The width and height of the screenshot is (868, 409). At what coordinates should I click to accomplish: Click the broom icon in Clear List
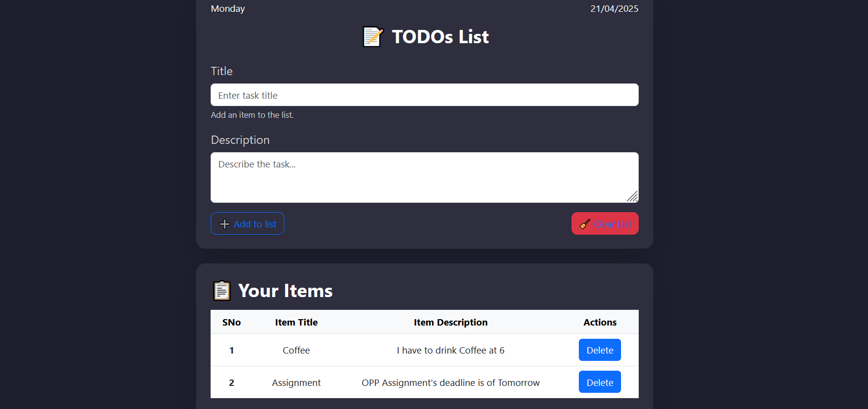tap(585, 224)
